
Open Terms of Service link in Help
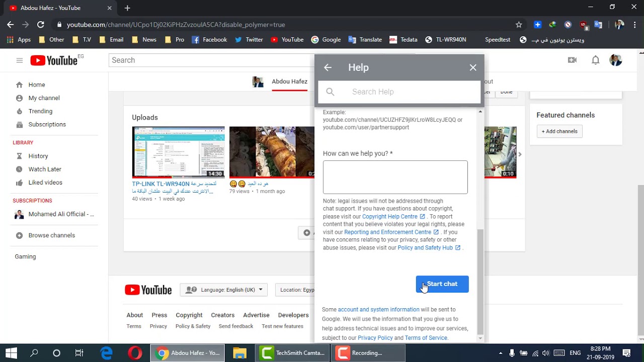click(x=426, y=338)
